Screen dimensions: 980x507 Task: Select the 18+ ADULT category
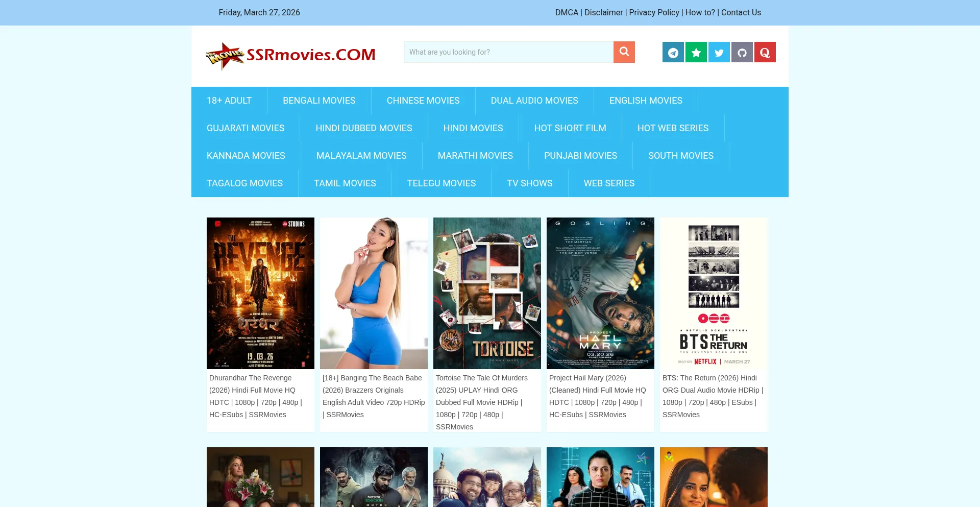(229, 101)
